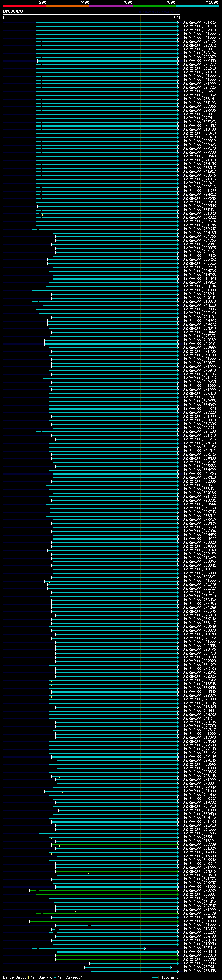Select label UniRef100_B9HA17

[199, 114]
